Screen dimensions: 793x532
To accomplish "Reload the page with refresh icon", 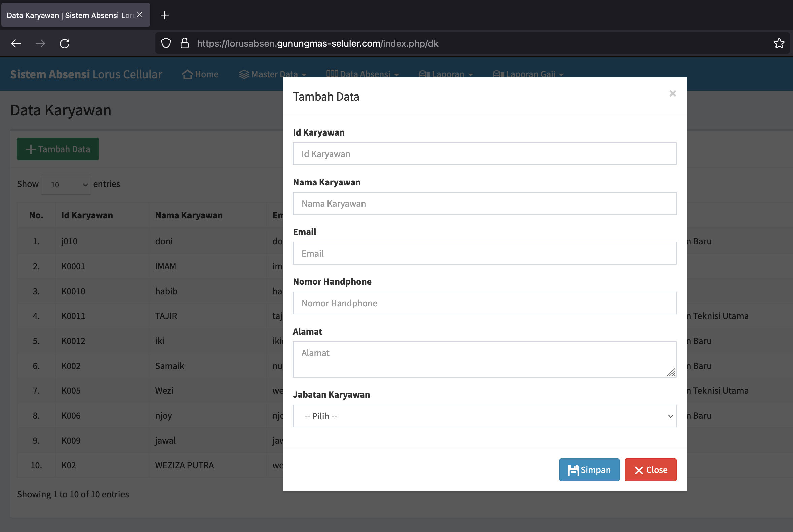I will (65, 43).
